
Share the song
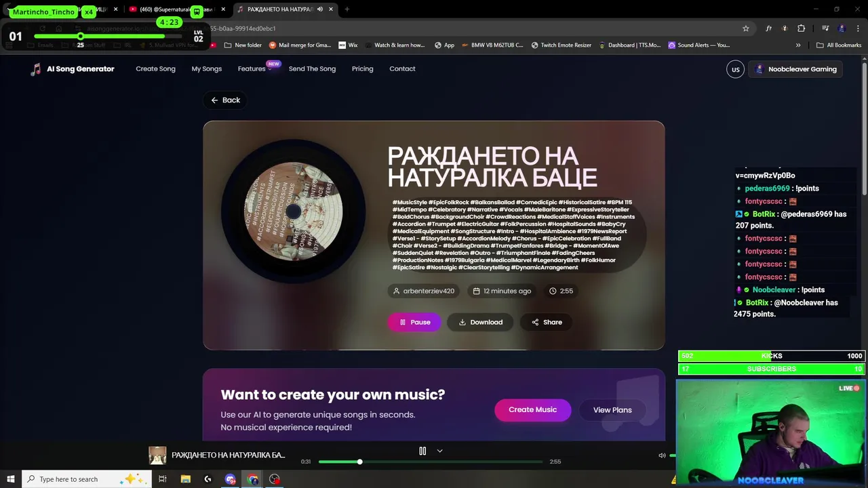(547, 322)
